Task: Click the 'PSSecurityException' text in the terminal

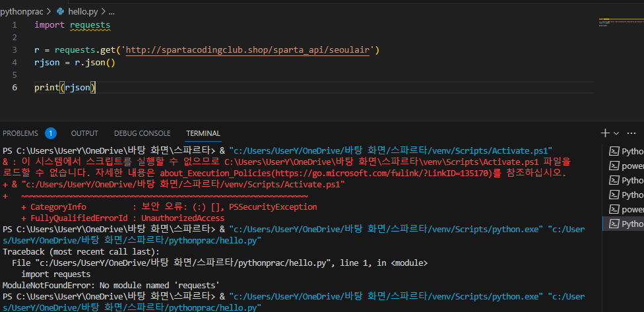Action: point(273,207)
